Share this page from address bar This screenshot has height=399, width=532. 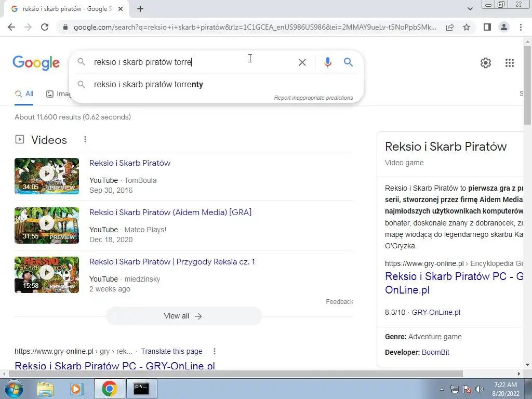point(450,27)
